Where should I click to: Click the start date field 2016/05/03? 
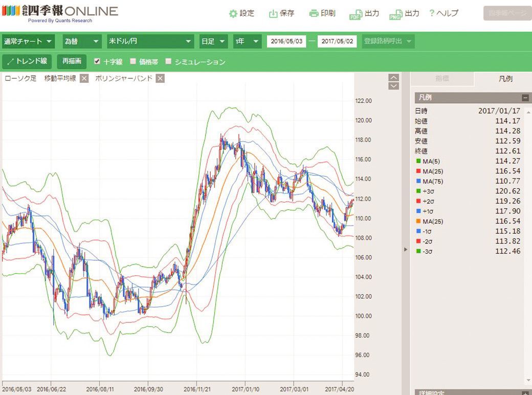coord(286,41)
